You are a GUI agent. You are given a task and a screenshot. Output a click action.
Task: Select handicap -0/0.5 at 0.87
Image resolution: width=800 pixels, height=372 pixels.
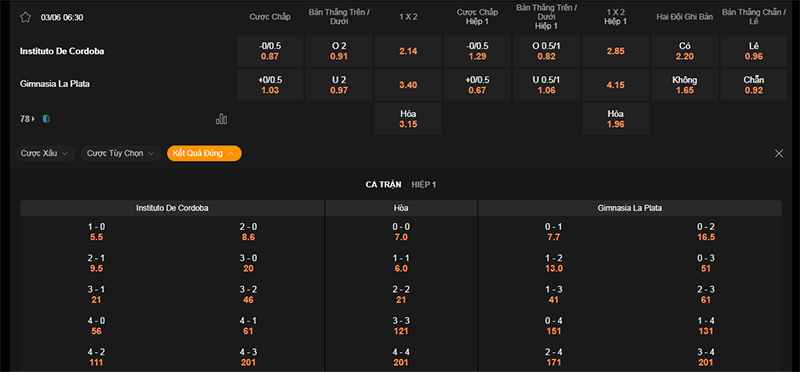pyautogui.click(x=270, y=51)
